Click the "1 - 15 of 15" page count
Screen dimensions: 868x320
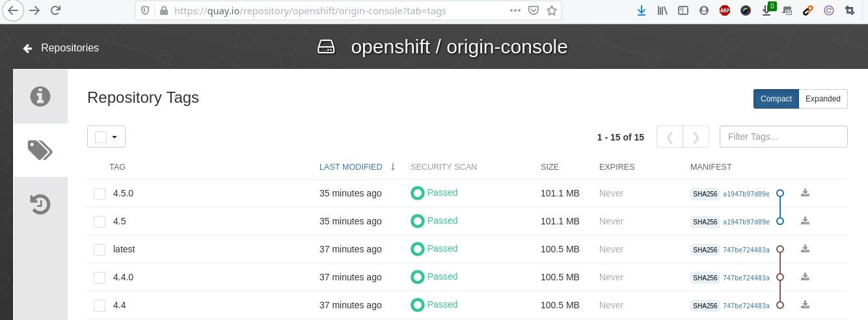pyautogui.click(x=620, y=137)
